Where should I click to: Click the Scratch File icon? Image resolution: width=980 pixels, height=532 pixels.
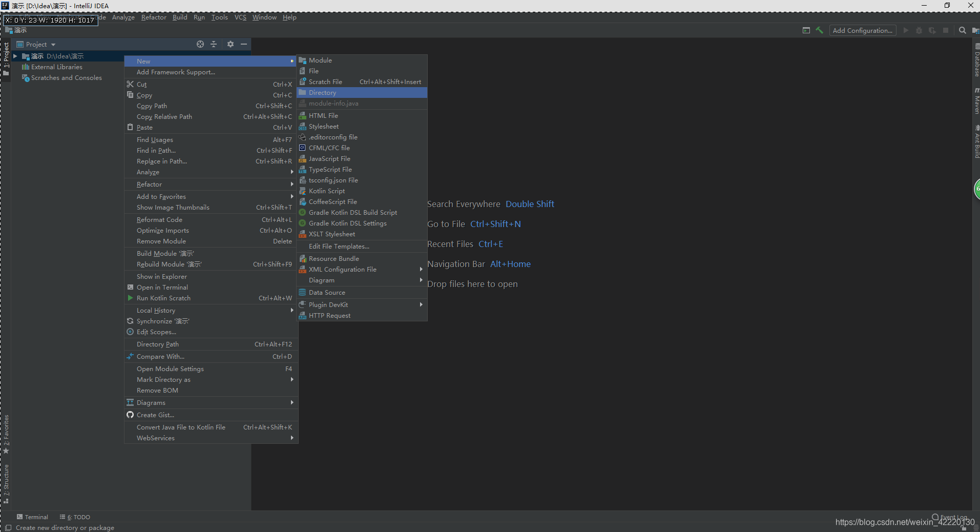303,82
